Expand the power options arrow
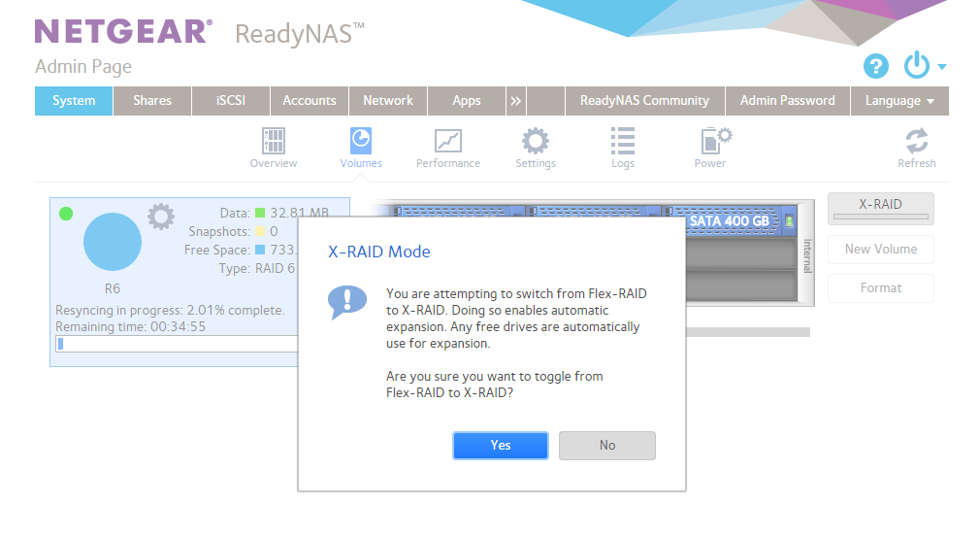Viewport: 980px width, 538px height. pos(942,66)
